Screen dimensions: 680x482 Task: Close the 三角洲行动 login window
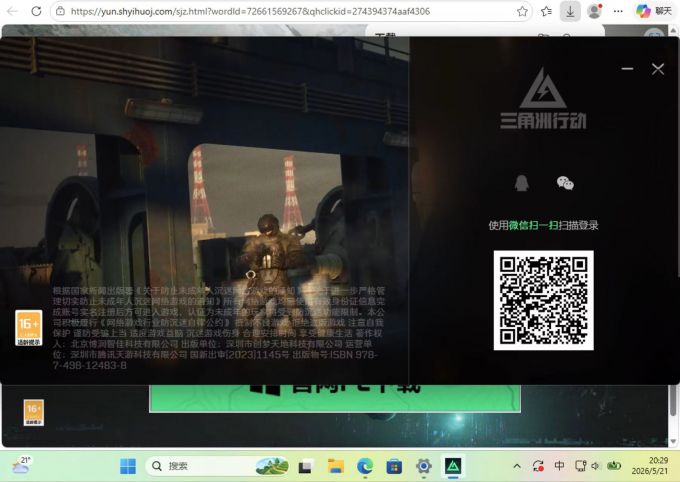click(x=658, y=69)
